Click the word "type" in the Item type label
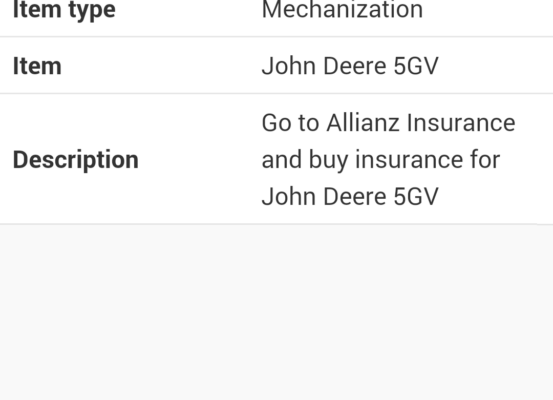553x400 pixels. pos(92,11)
